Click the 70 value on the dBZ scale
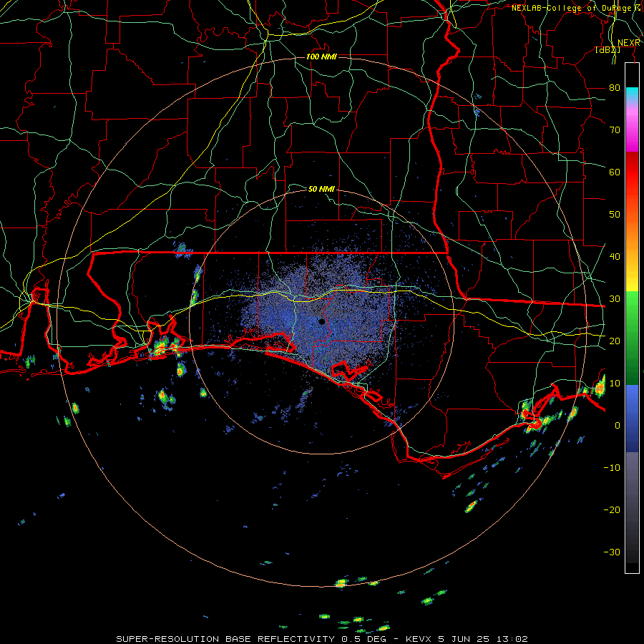Image resolution: width=644 pixels, height=644 pixels. (x=615, y=130)
